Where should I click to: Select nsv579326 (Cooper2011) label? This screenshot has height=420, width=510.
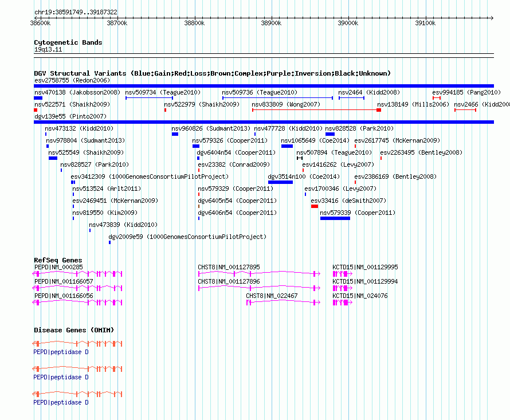pos(230,140)
